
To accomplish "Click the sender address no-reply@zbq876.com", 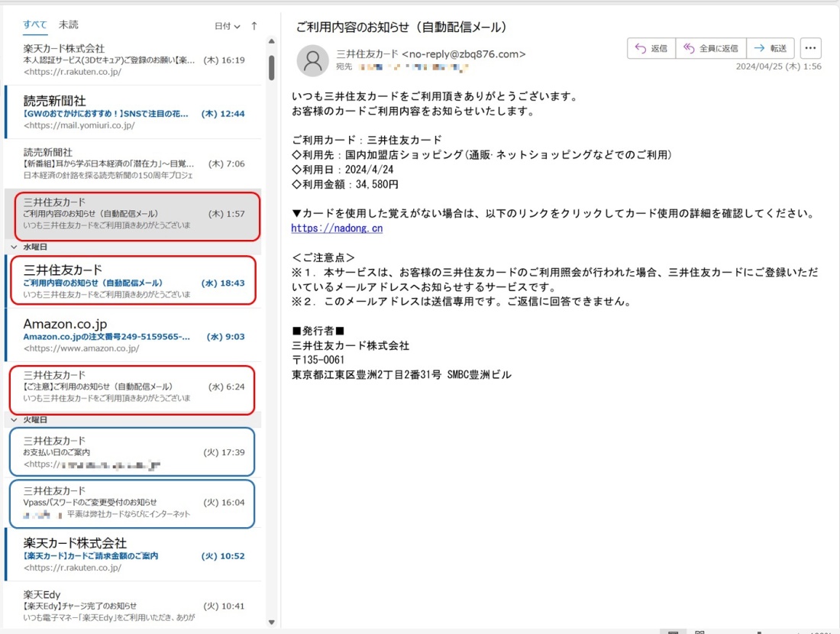I will pyautogui.click(x=464, y=54).
